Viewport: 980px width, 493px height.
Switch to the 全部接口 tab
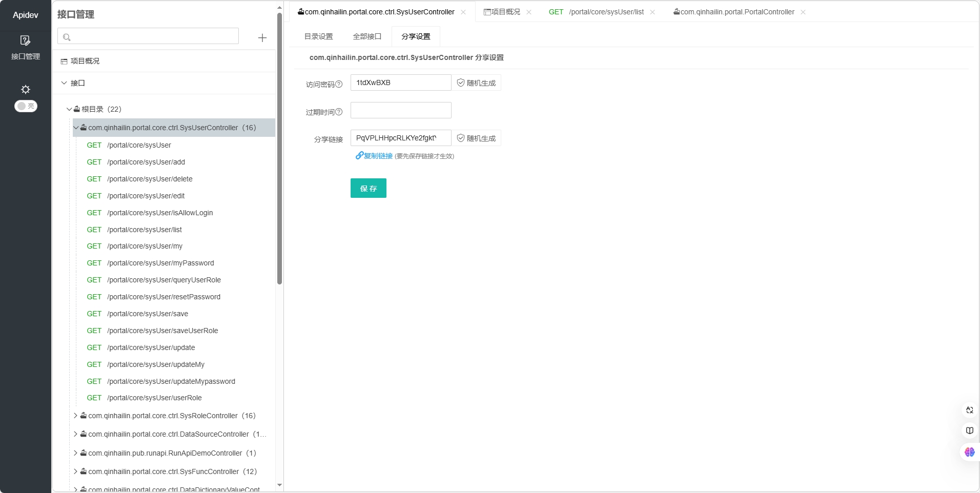coord(367,36)
